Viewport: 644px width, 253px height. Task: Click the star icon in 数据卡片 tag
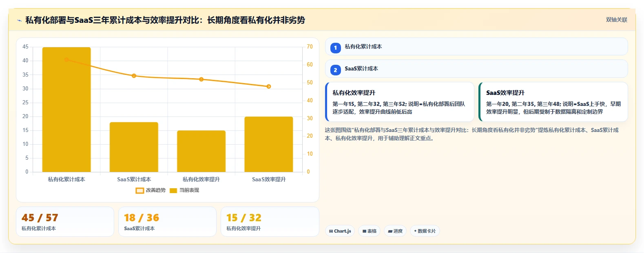pyautogui.click(x=415, y=231)
